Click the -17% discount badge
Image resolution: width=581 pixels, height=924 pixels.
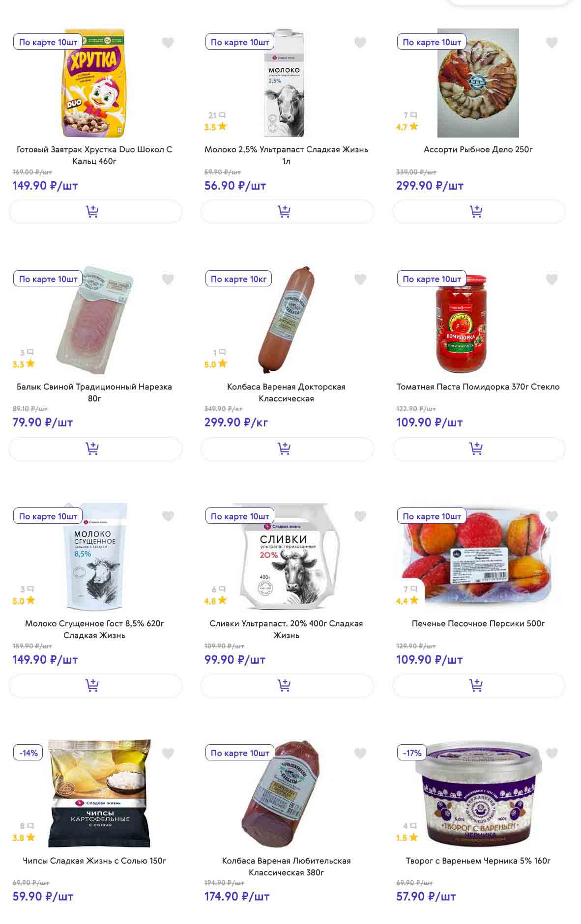coord(412,753)
